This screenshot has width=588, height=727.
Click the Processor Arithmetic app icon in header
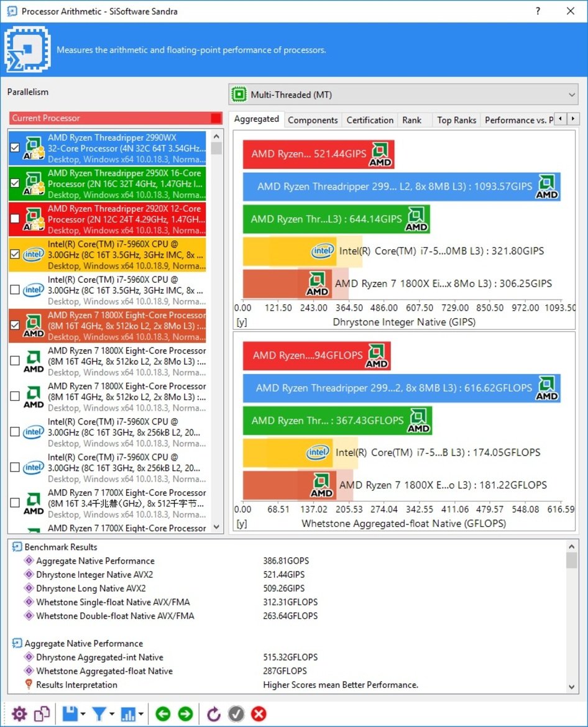(28, 49)
